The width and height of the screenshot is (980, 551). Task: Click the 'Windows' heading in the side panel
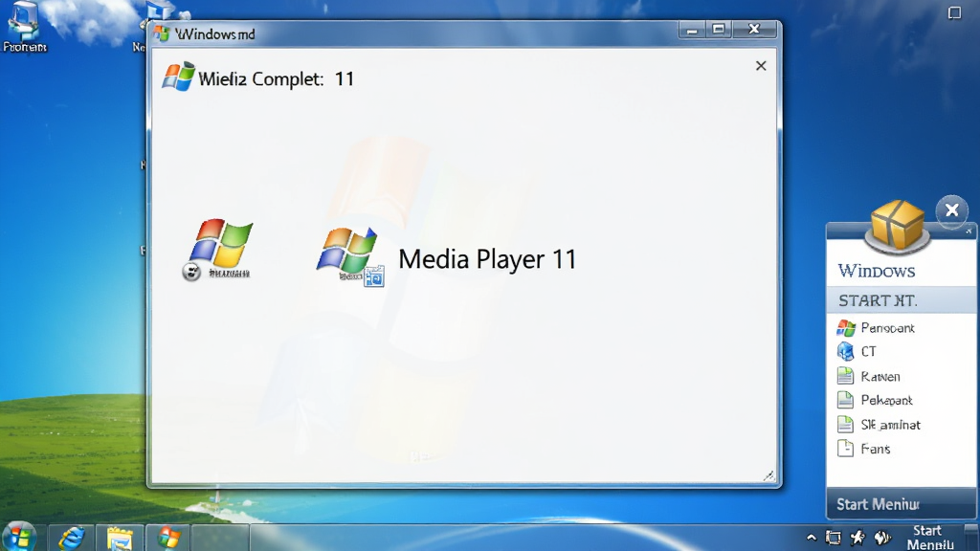point(877,271)
